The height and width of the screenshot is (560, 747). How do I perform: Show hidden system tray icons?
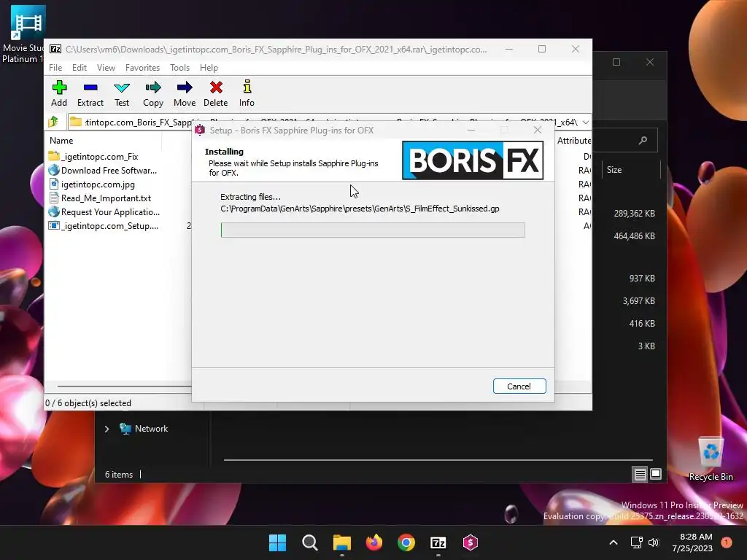[614, 542]
